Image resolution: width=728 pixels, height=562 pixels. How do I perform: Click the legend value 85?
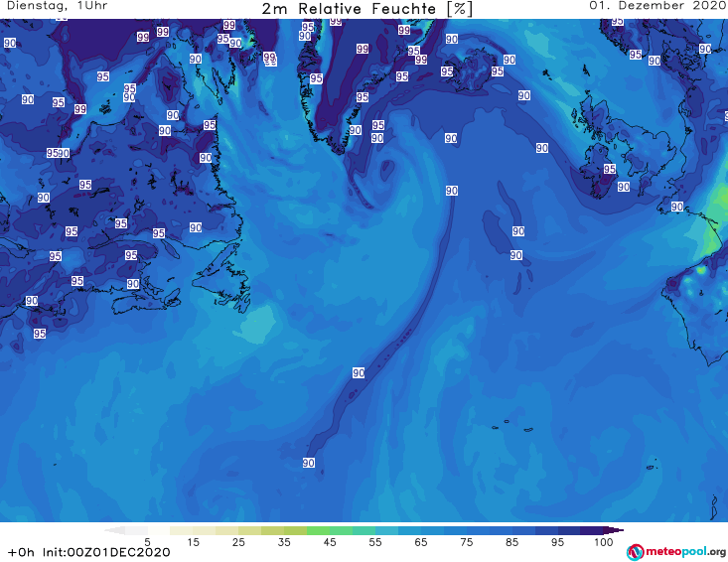[x=511, y=542]
